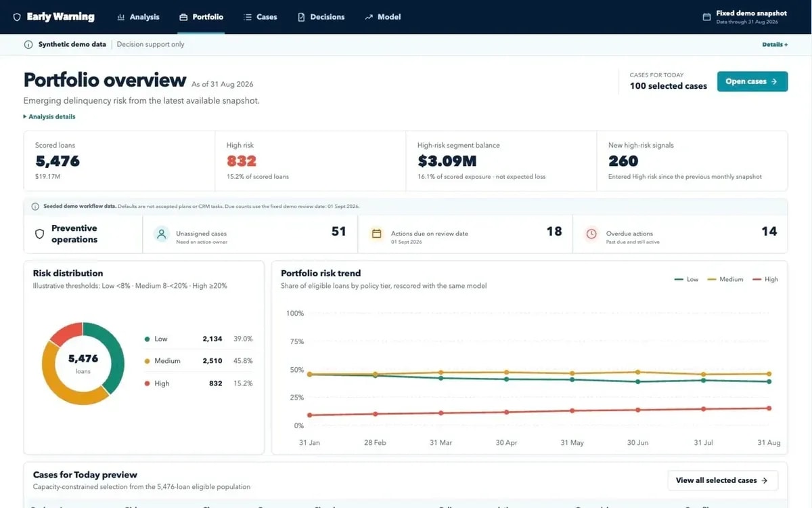Click the Model trend line icon
812x508 pixels.
point(369,17)
